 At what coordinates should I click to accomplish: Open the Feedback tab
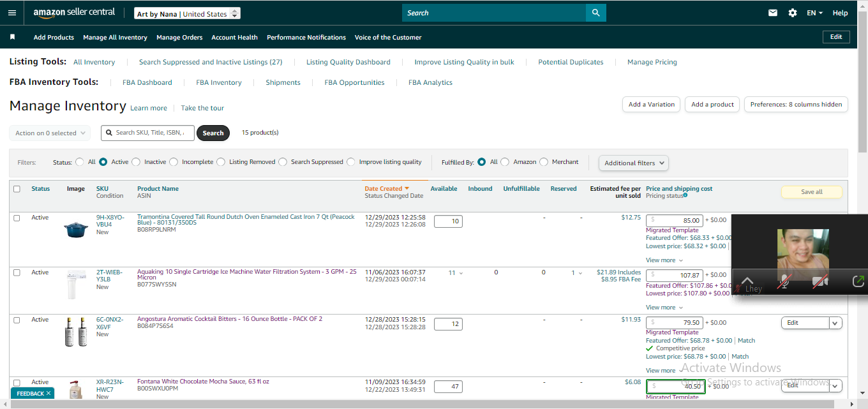(31, 394)
